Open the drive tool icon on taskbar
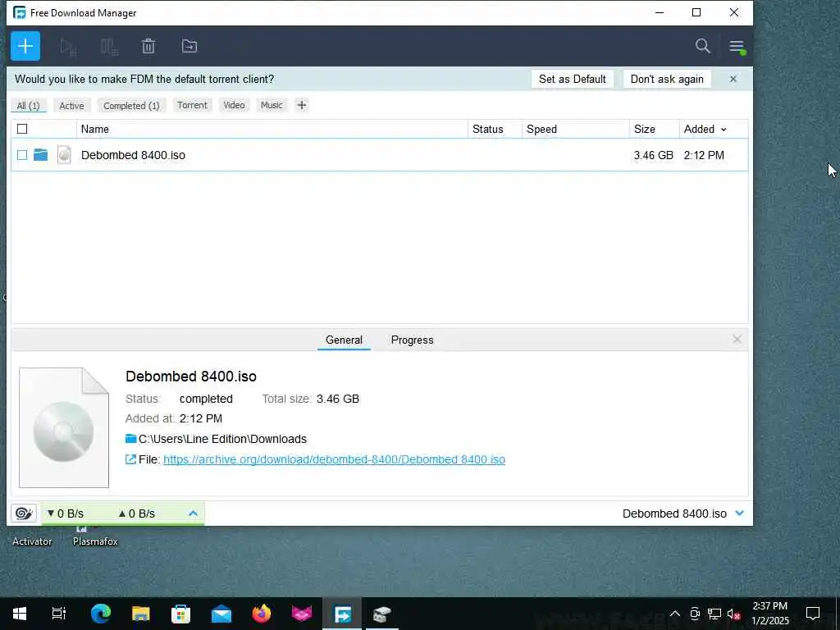This screenshot has width=840, height=630. point(382,614)
